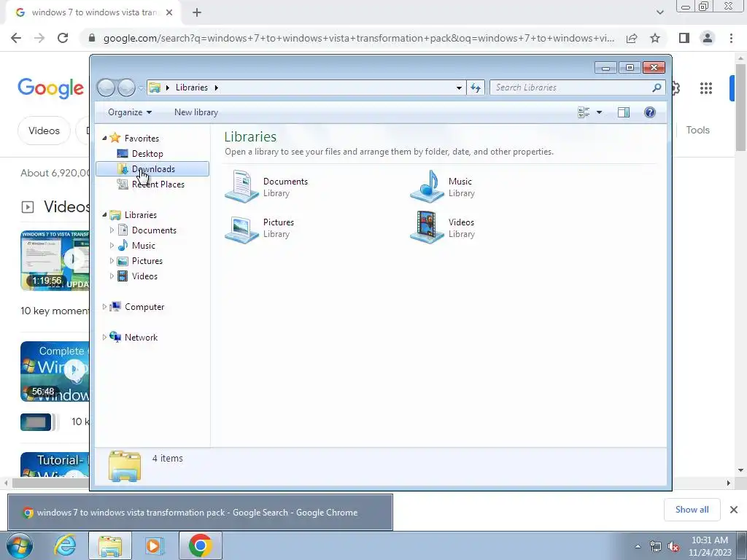Image resolution: width=747 pixels, height=560 pixels.
Task: Click New library button
Action: click(x=196, y=112)
